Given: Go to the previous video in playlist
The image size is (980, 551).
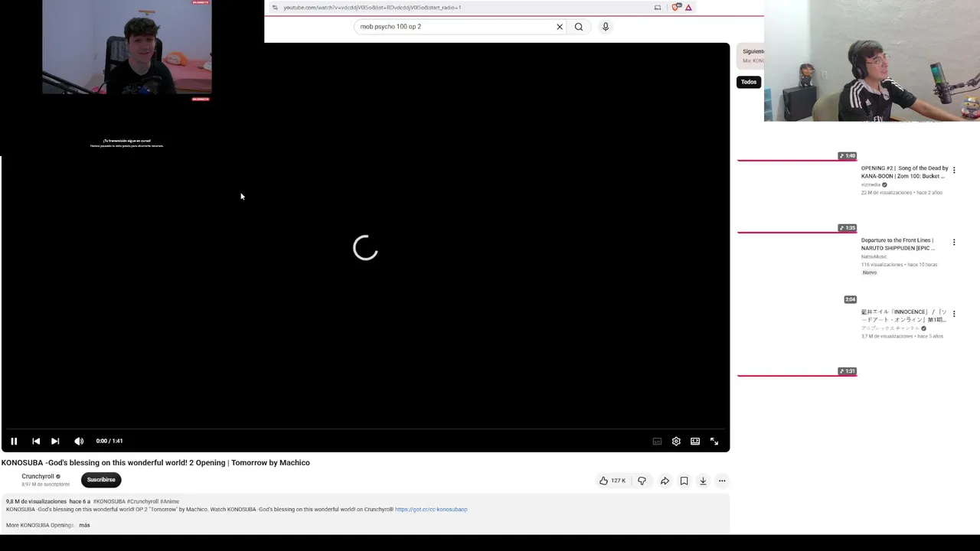Looking at the screenshot, I should [x=36, y=441].
